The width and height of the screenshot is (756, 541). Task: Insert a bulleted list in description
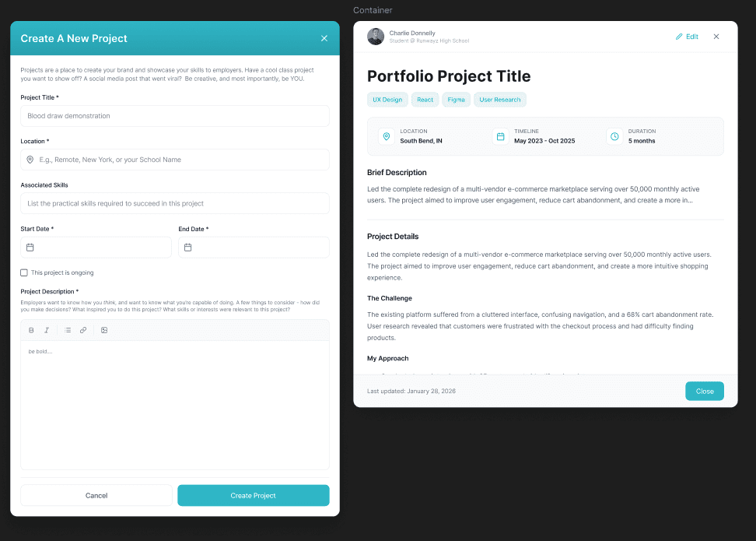68,330
